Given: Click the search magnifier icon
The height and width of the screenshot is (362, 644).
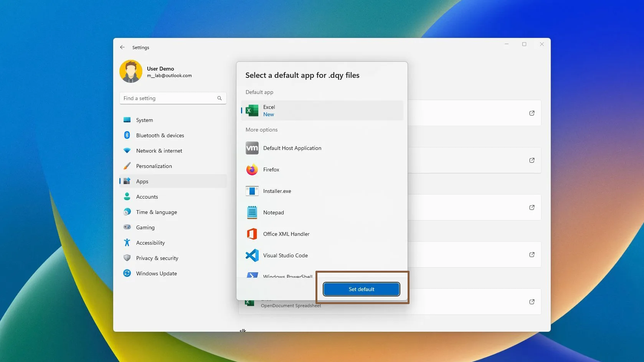Looking at the screenshot, I should coord(220,98).
